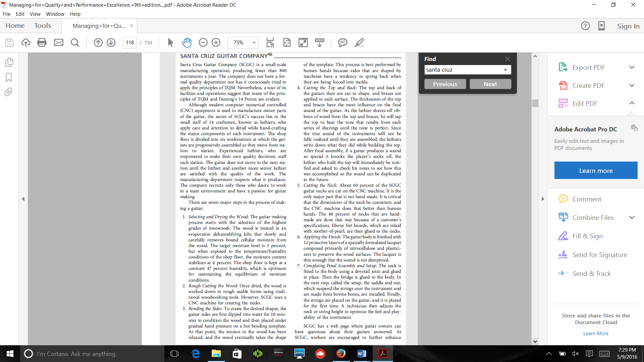Activate the Hand pan tool

(x=187, y=43)
